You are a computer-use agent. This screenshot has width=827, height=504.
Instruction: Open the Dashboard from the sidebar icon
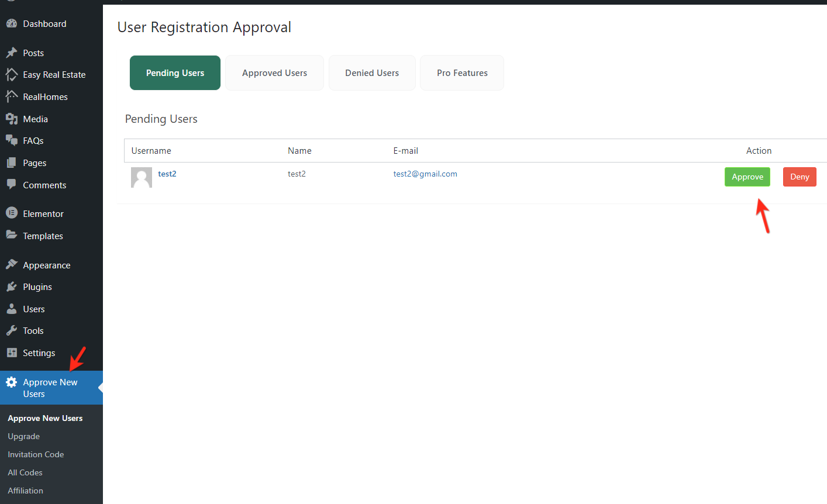[x=12, y=23]
